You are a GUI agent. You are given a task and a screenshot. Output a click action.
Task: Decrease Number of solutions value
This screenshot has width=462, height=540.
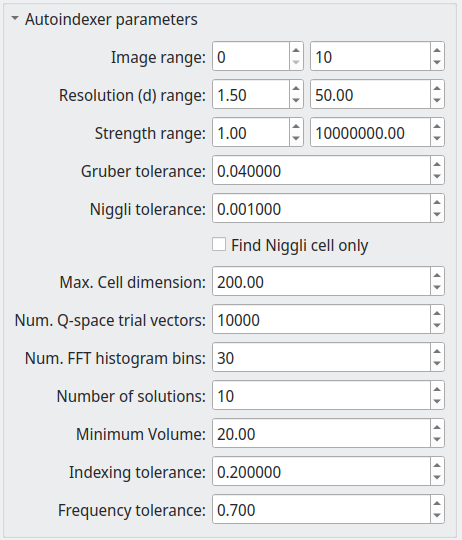pos(437,401)
